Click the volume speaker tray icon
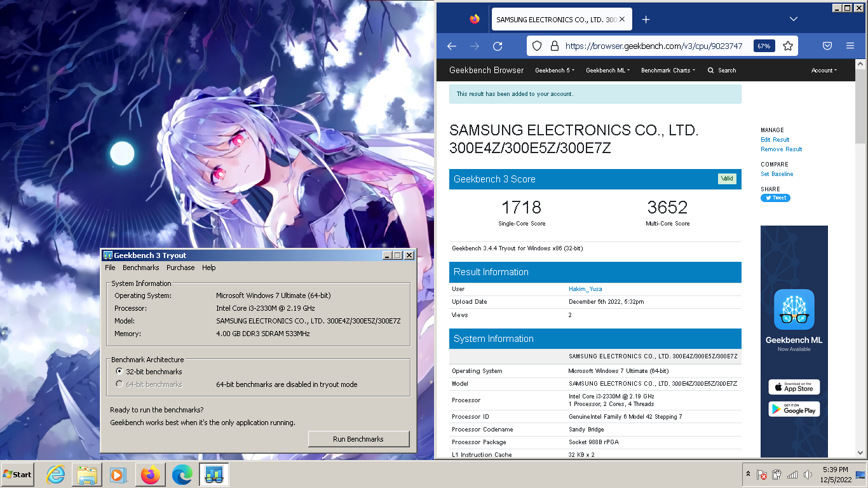Viewport: 868px width, 488px height. click(x=808, y=475)
